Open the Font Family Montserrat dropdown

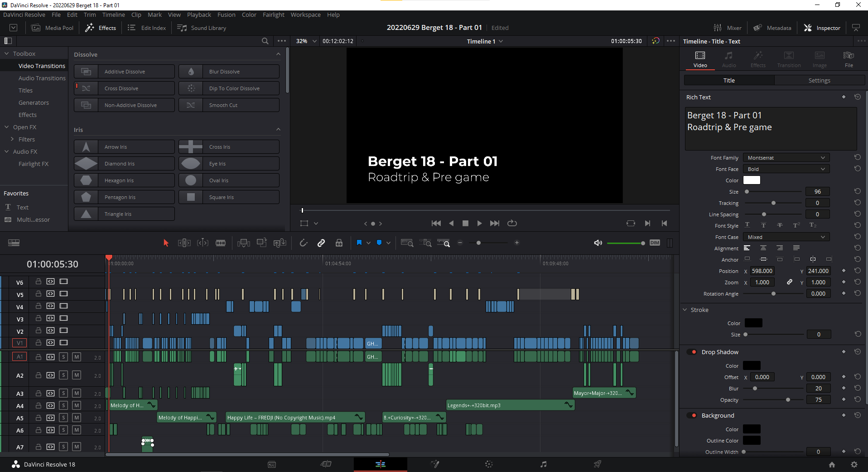[786, 157]
